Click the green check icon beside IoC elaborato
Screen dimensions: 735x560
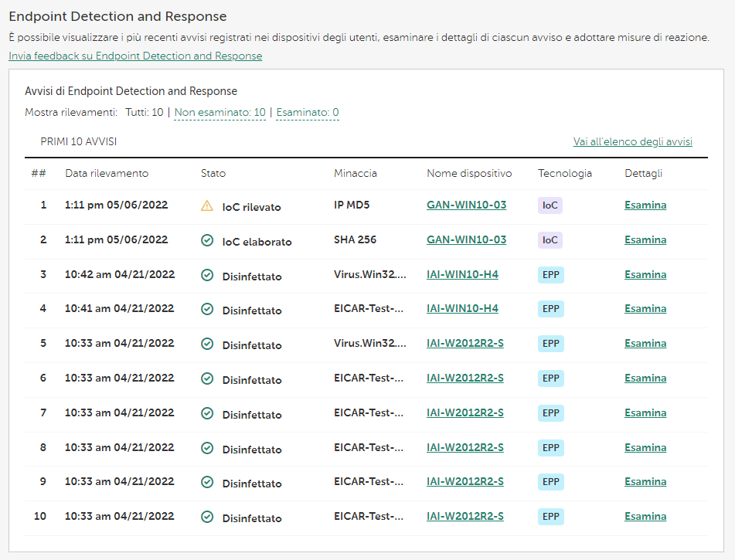pyautogui.click(x=206, y=240)
